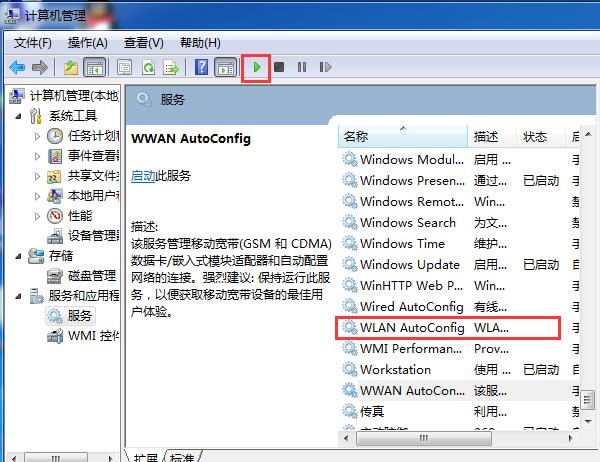Click the Export List toolbar icon
Image resolution: width=600 pixels, height=462 pixels.
(x=171, y=67)
